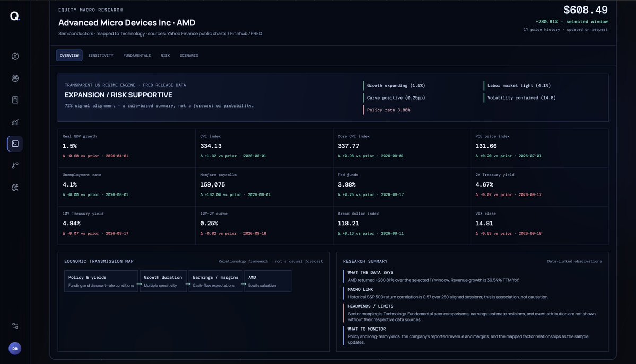Open the Scenario tab
This screenshot has width=636, height=364.
[189, 56]
